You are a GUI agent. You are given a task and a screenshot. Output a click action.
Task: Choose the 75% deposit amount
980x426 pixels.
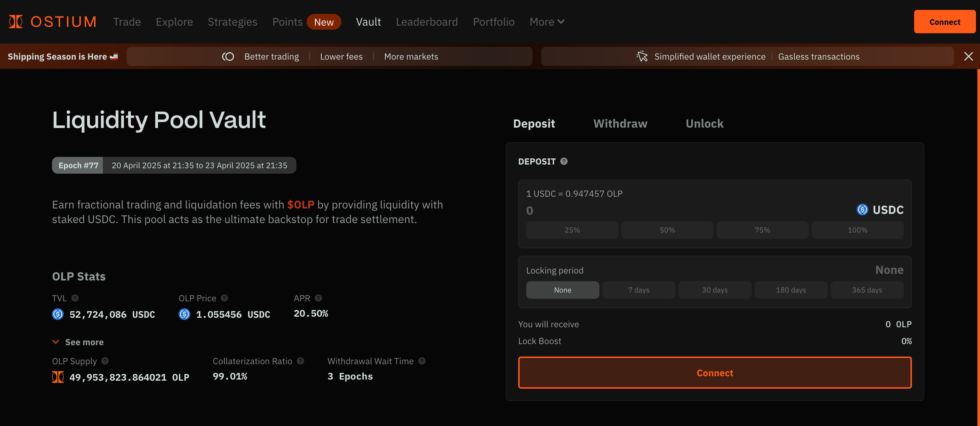click(x=762, y=230)
